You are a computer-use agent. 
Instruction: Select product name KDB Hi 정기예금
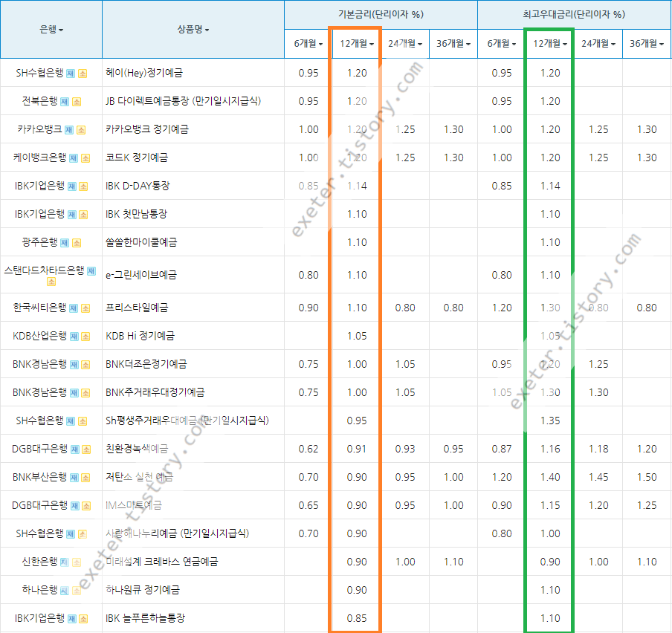[140, 336]
